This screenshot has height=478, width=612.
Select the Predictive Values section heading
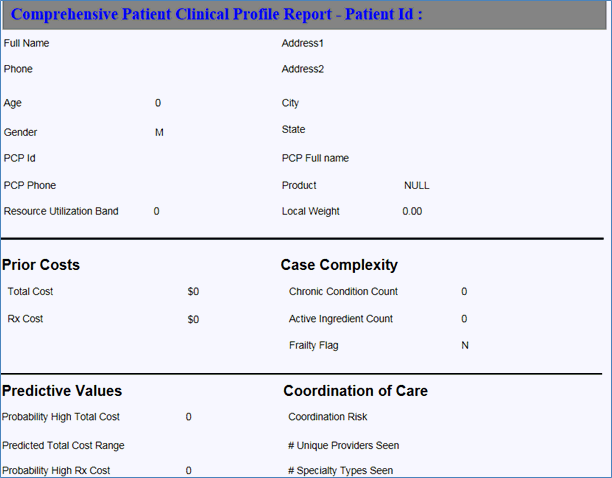pos(62,391)
